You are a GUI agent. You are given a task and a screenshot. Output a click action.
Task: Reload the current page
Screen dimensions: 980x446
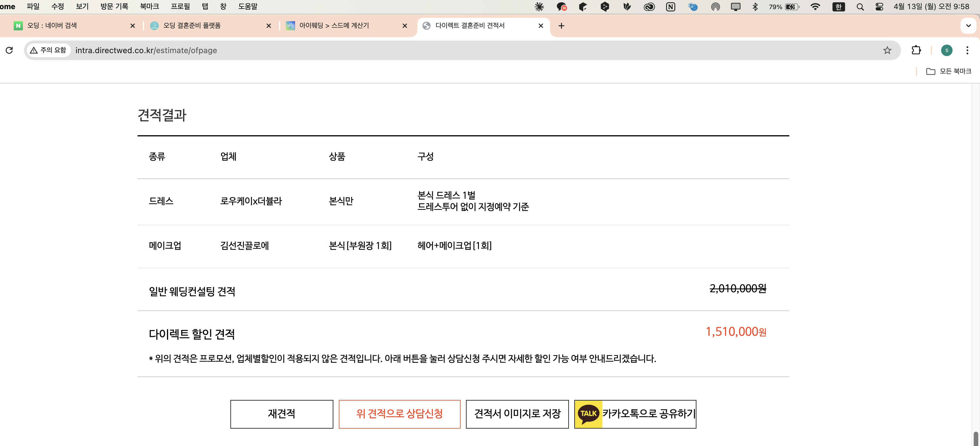coord(9,50)
